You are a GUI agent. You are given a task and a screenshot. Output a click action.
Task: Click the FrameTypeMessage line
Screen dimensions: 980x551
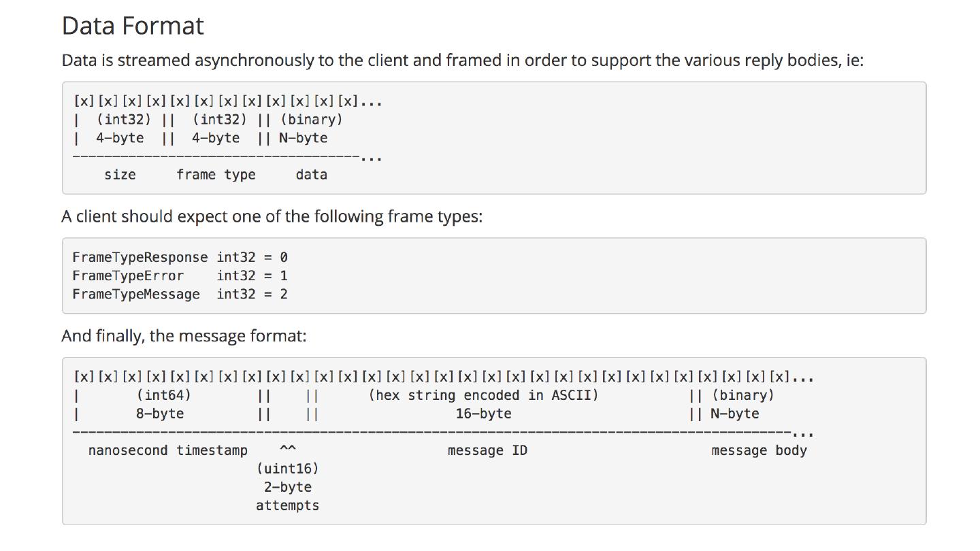(x=180, y=294)
